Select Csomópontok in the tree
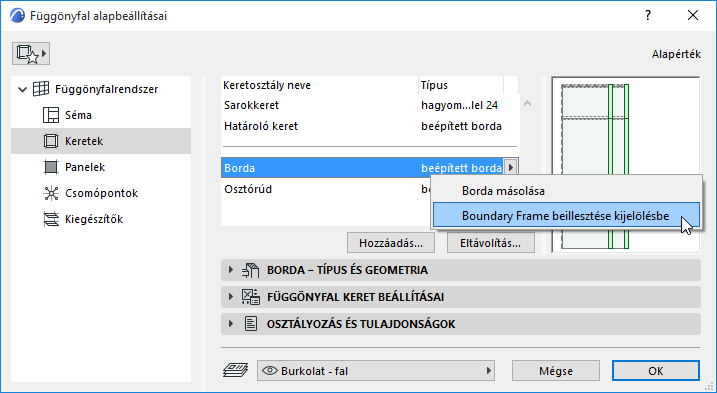The height and width of the screenshot is (393, 717). click(102, 193)
